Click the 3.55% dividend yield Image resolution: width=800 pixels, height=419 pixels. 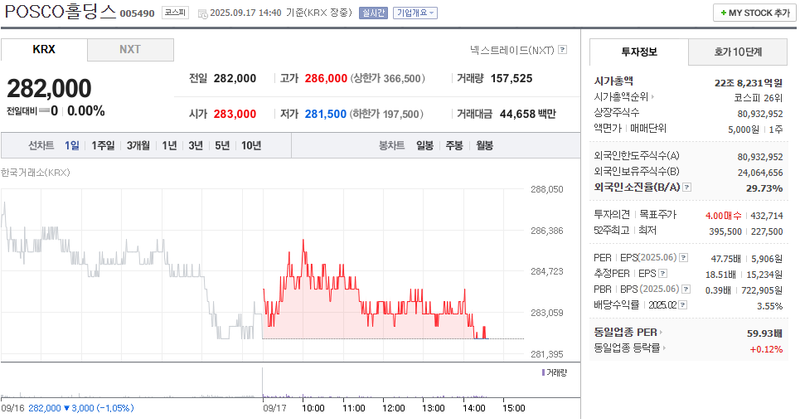click(770, 306)
